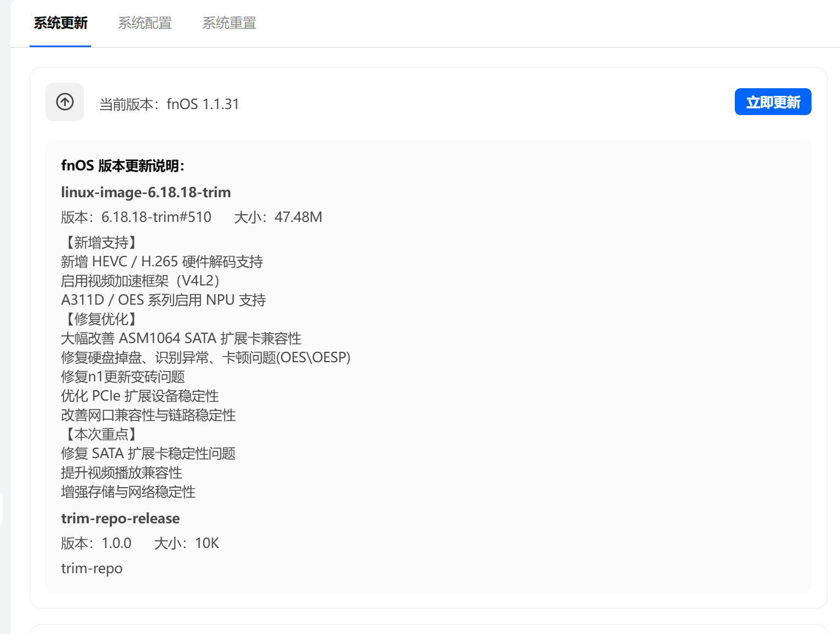Click the line about ASM1064 SATA 扩展卡兼容性
840x634 pixels.
click(x=181, y=338)
